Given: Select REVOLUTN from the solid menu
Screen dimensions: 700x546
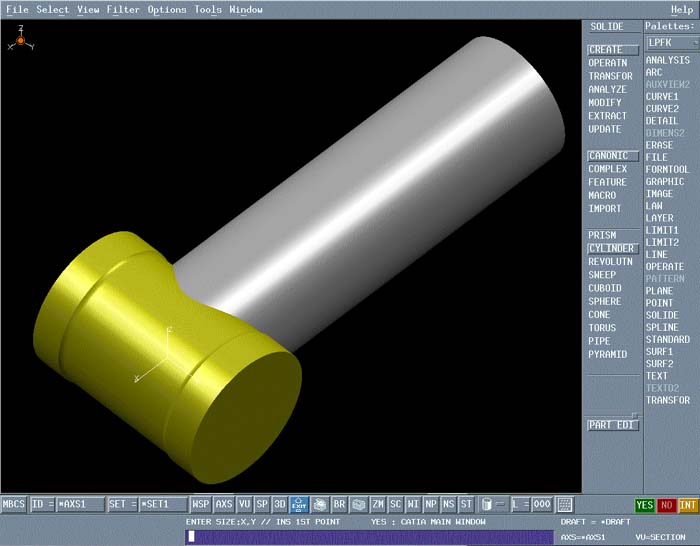Looking at the screenshot, I should (x=610, y=262).
